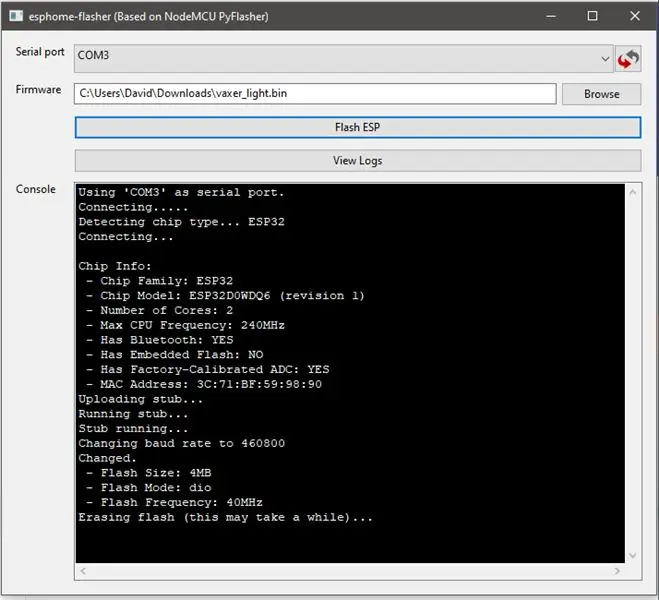Click the 'Firmware' label
This screenshot has height=600, width=659.
click(38, 89)
